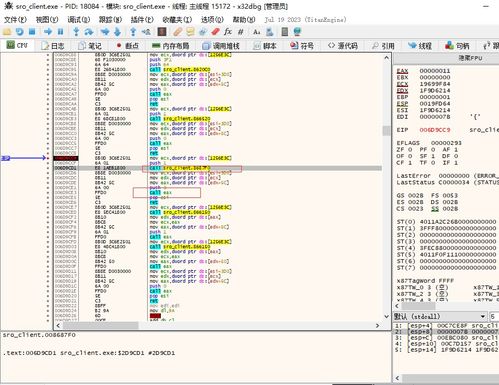Switch to the 符号 tab
The height and width of the screenshot is (385, 499).
pyautogui.click(x=302, y=46)
